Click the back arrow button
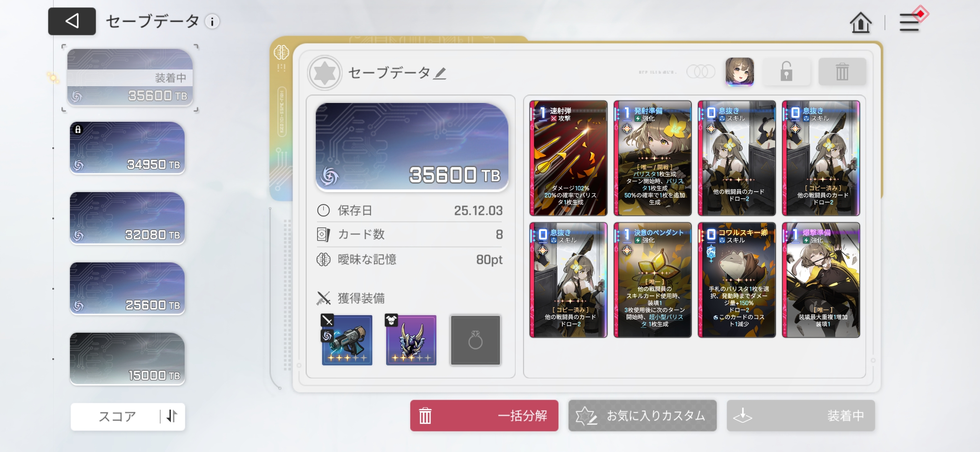This screenshot has height=452, width=980. [72, 21]
